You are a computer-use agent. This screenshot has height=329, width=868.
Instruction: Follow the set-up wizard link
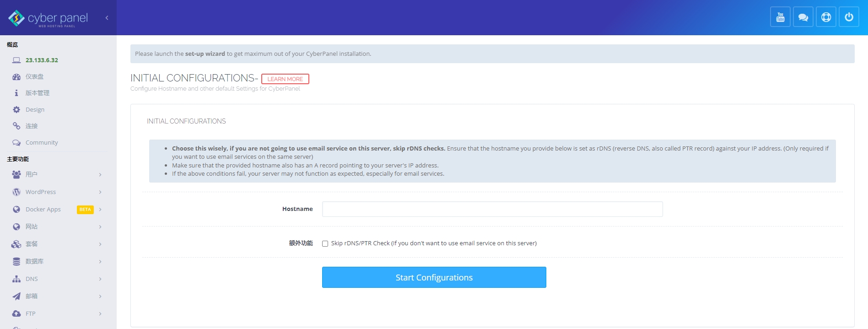coord(205,54)
